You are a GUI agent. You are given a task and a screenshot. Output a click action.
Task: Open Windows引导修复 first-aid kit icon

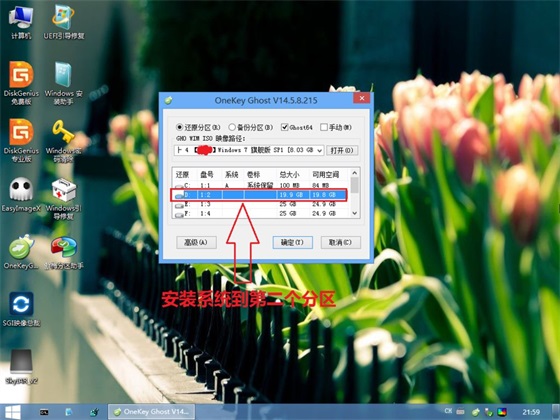pyautogui.click(x=64, y=199)
